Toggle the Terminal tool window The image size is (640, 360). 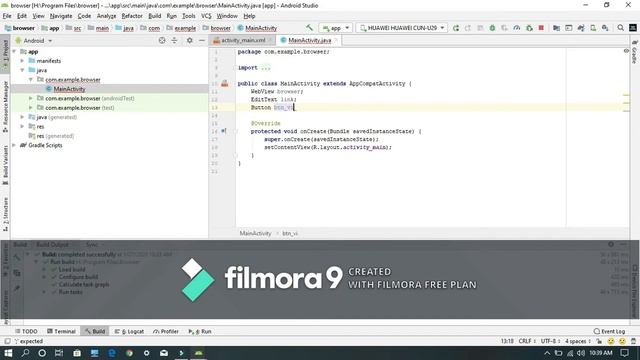[61, 331]
